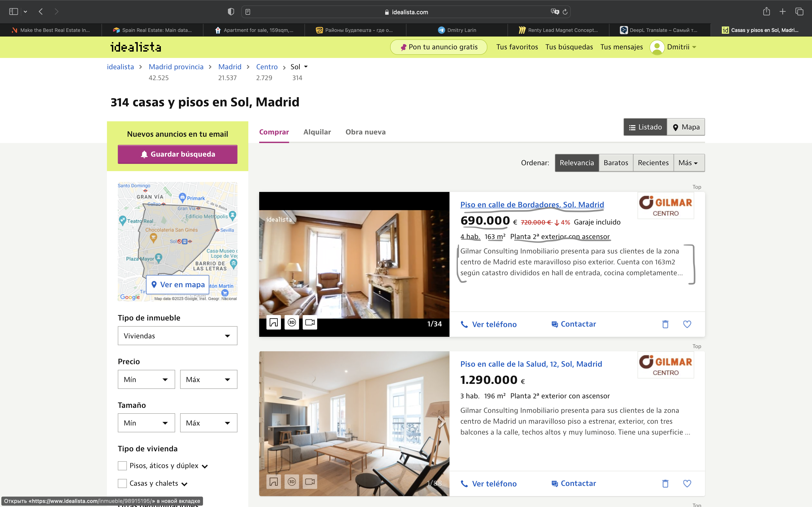
Task: Click the floor plan icon on Bordadores listing photo
Action: coord(273,323)
